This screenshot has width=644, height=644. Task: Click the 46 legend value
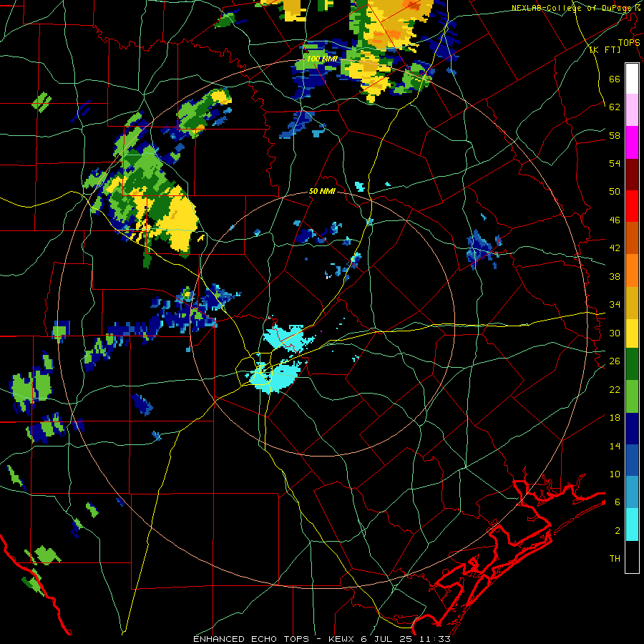[615, 220]
